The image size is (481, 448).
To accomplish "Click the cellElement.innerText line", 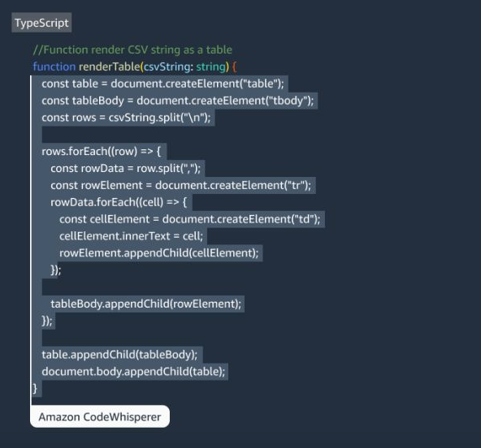I will coord(131,236).
